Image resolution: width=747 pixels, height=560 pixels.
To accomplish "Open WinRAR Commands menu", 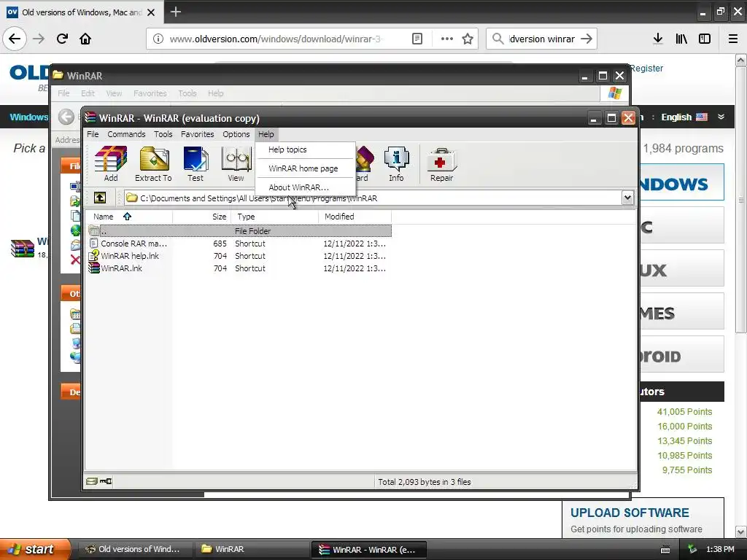I will coord(126,134).
